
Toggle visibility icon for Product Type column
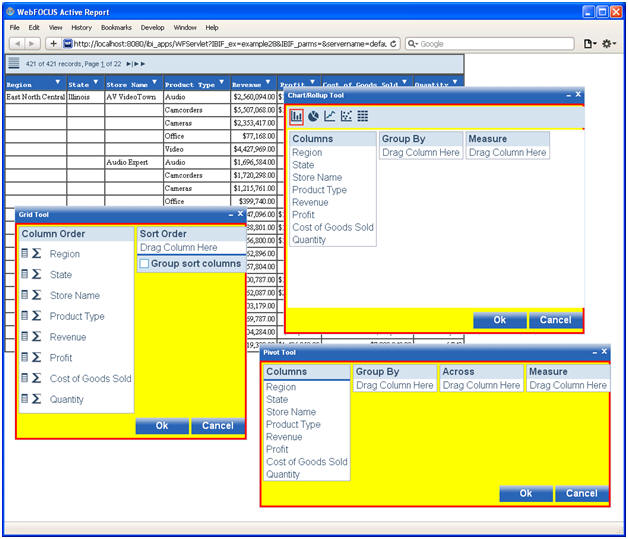pyautogui.click(x=24, y=316)
